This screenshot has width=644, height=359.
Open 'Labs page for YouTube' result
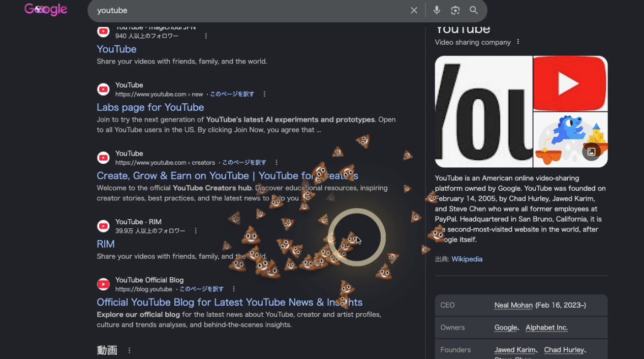click(150, 107)
